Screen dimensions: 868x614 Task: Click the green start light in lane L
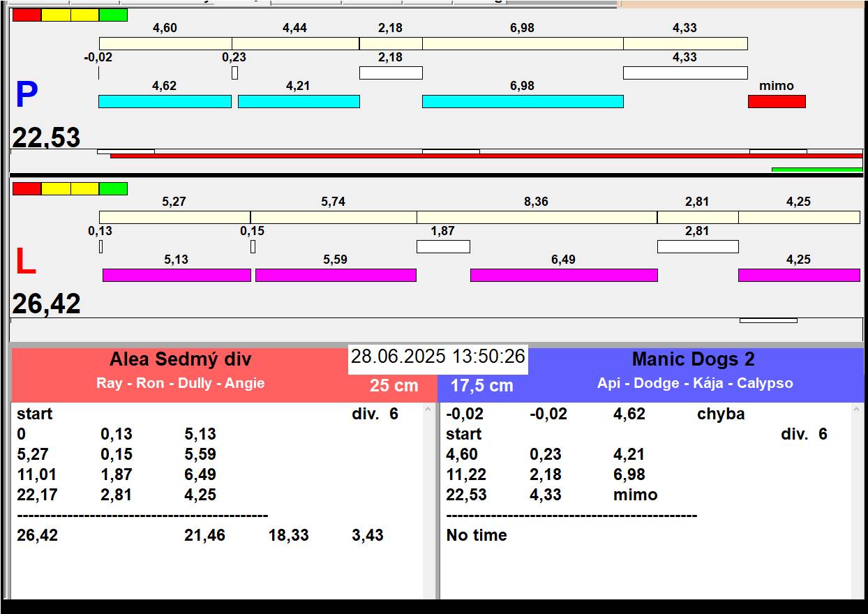coord(113,188)
